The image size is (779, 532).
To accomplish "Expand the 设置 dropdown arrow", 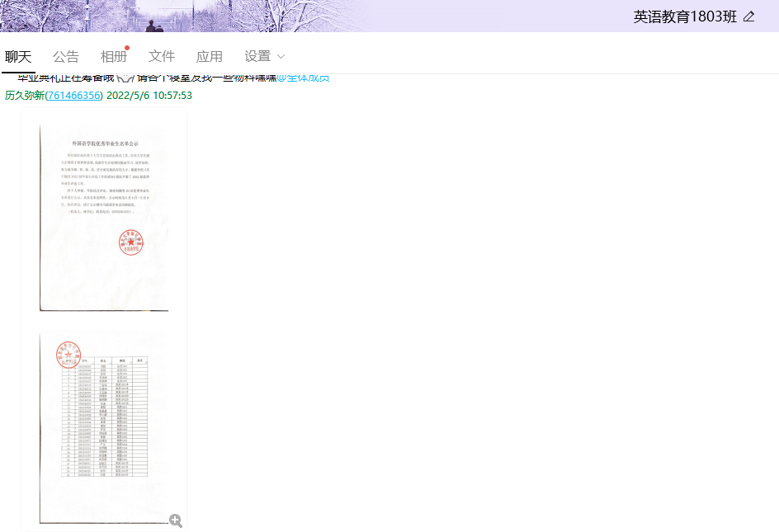I will click(281, 57).
